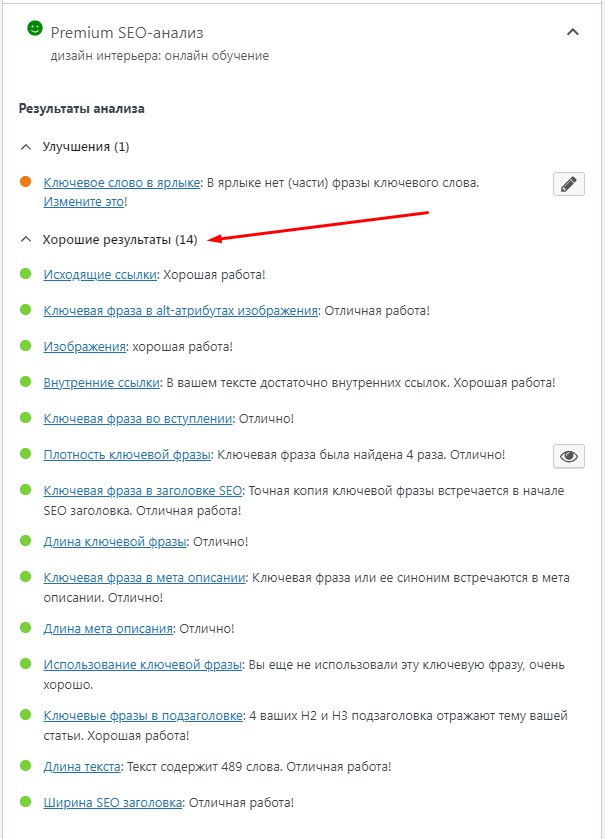Click the Длина текста link

pyautogui.click(x=83, y=767)
